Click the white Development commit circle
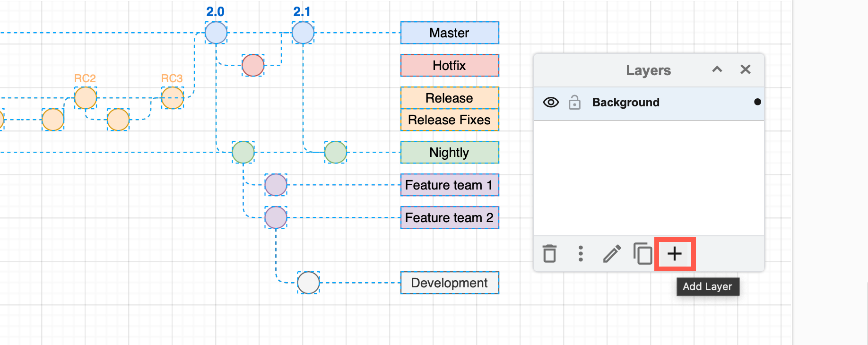Screen dimensions: 868x345 (x=308, y=283)
